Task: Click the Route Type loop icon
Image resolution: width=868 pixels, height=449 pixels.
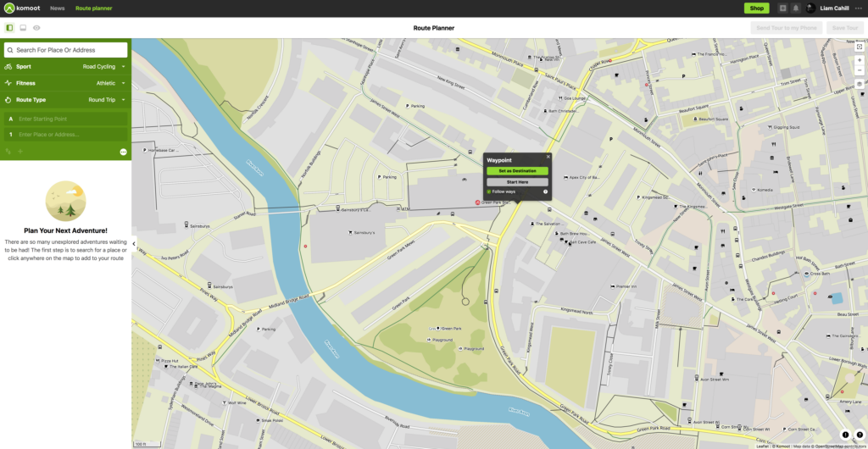Action: click(8, 100)
